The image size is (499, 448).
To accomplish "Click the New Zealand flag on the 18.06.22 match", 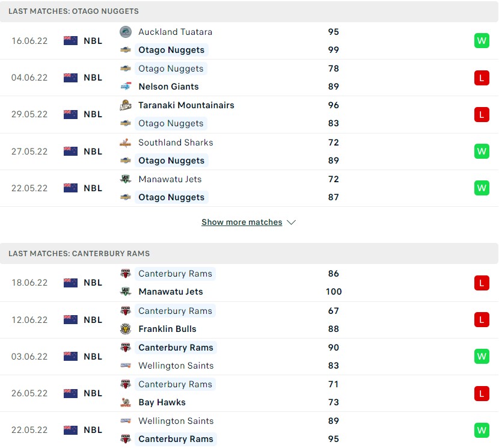I will tap(71, 283).
